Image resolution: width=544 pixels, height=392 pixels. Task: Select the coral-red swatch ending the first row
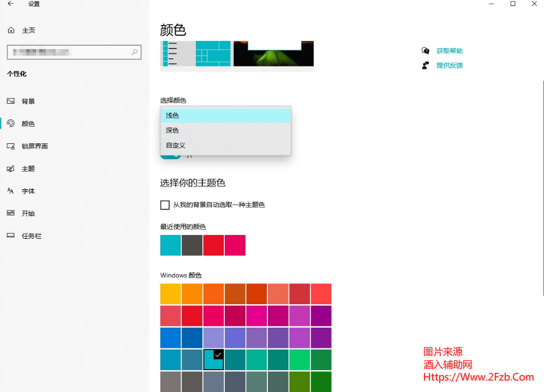point(321,294)
